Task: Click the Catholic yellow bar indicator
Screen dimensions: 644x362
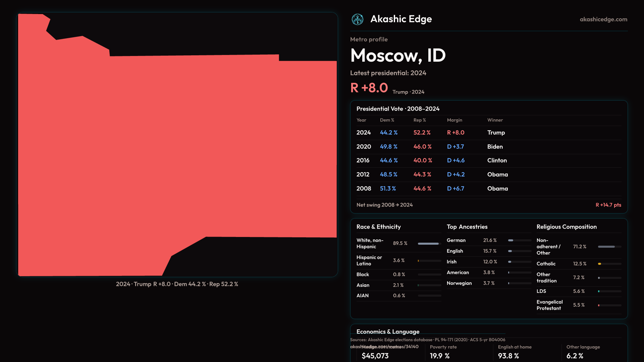Action: coord(599,264)
